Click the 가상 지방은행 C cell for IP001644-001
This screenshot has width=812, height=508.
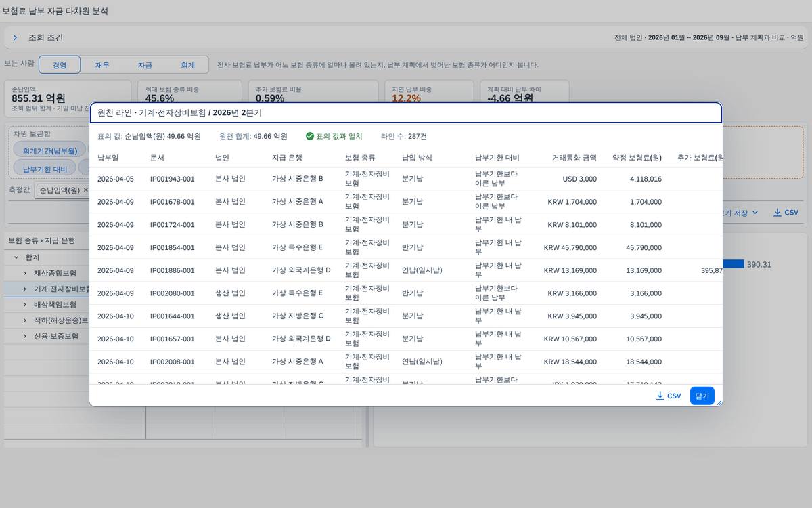pos(298,316)
